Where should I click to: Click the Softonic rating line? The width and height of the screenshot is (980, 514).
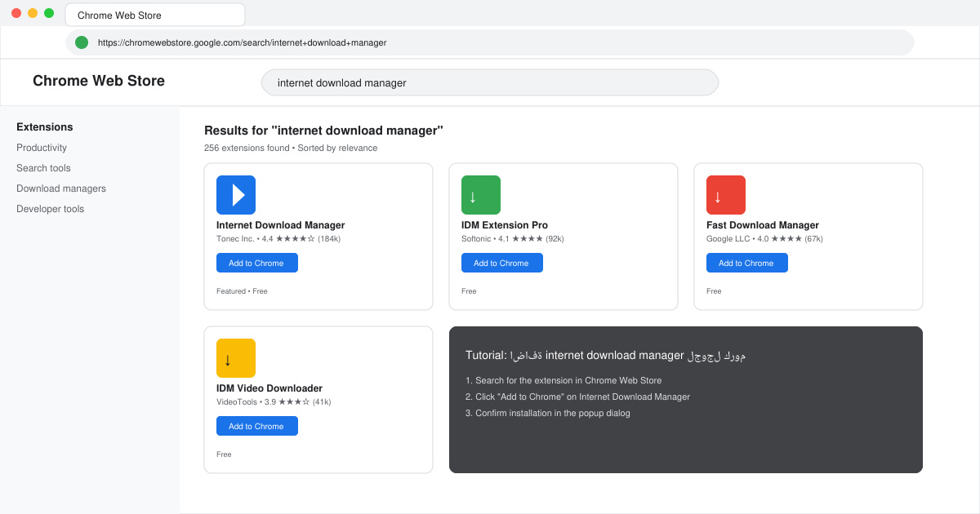coord(513,239)
